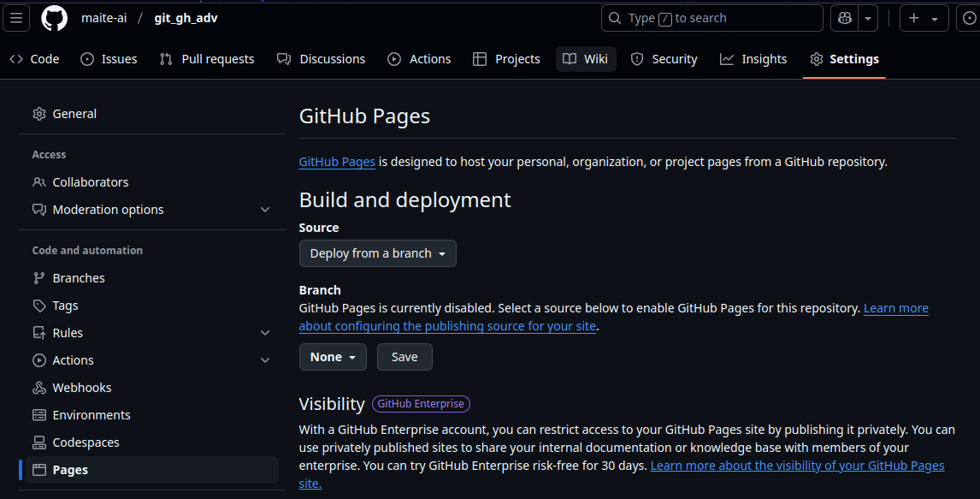Image resolution: width=980 pixels, height=499 pixels.
Task: Open Copilot icon in header
Action: pyautogui.click(x=844, y=18)
